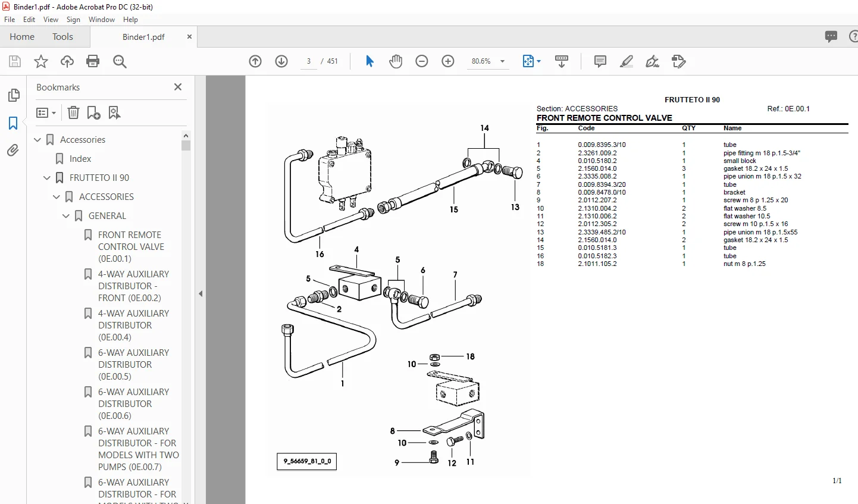This screenshot has width=858, height=504.
Task: Select the highlight text tool
Action: pos(627,61)
